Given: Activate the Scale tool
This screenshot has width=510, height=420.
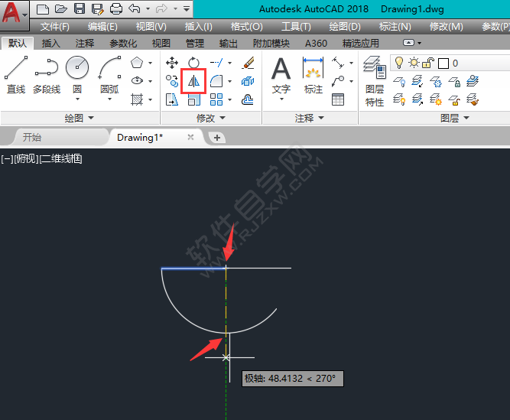Looking at the screenshot, I should 194,100.
